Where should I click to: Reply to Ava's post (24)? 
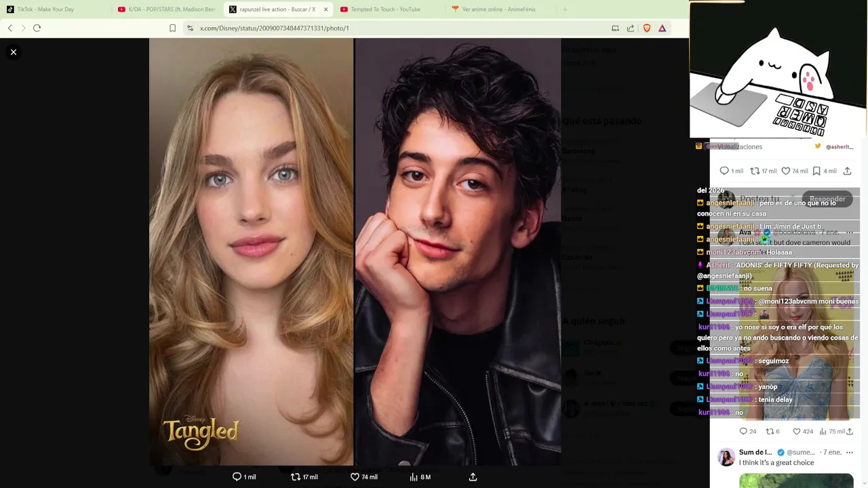click(x=747, y=431)
